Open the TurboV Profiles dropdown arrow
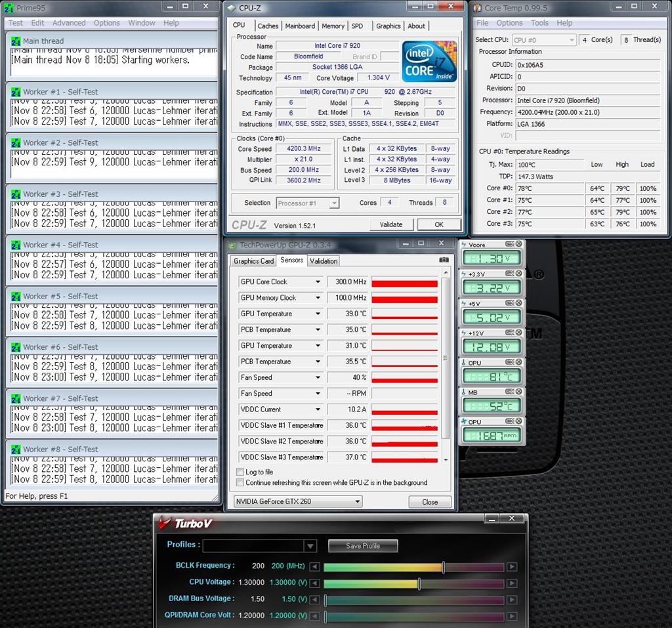672x628 pixels. click(x=310, y=546)
